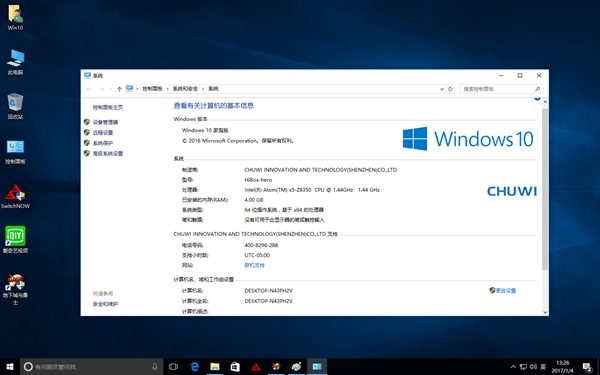Open the game character taskbar icon
This screenshot has width=600, height=375.
pyautogui.click(x=276, y=367)
